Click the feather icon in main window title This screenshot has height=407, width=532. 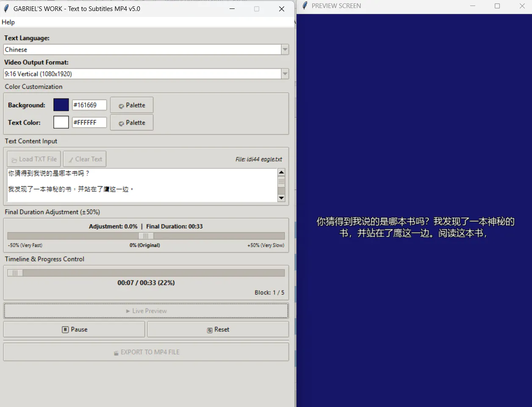[x=6, y=8]
